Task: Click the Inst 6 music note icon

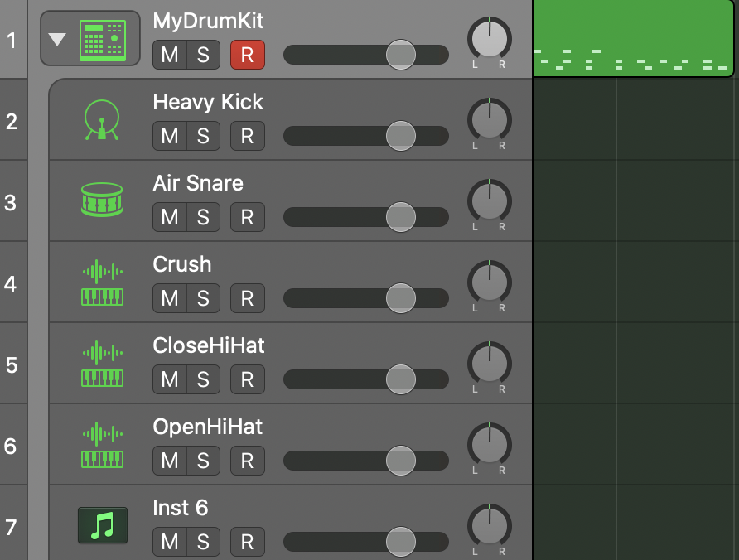Action: click(102, 525)
